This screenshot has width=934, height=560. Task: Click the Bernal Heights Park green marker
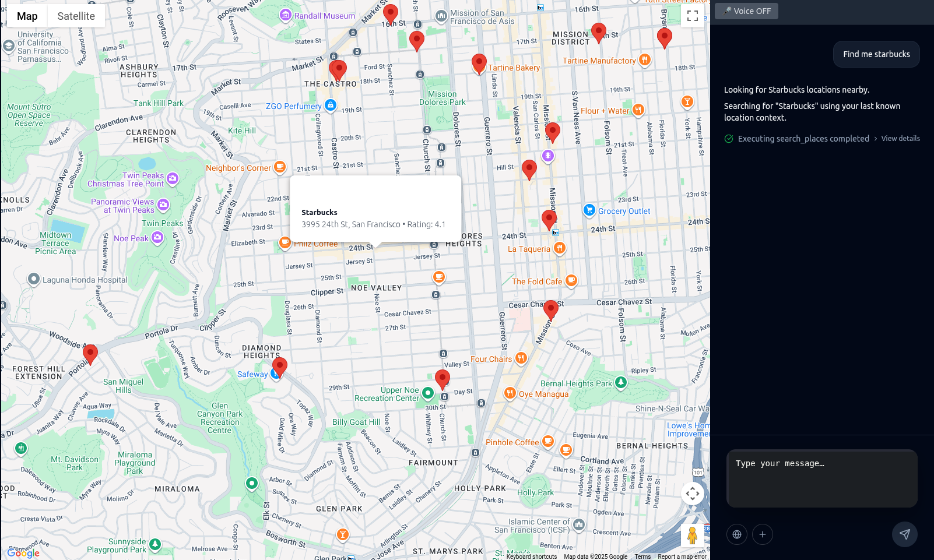click(x=621, y=383)
